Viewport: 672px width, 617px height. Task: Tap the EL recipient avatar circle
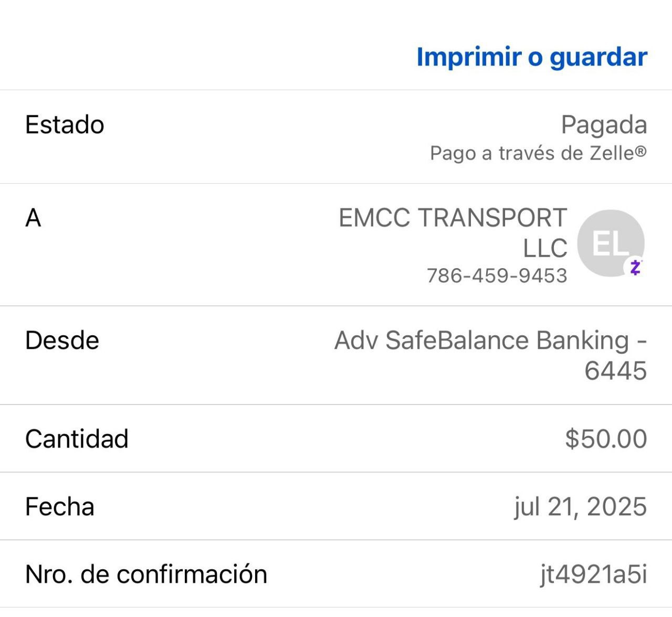pyautogui.click(x=610, y=242)
